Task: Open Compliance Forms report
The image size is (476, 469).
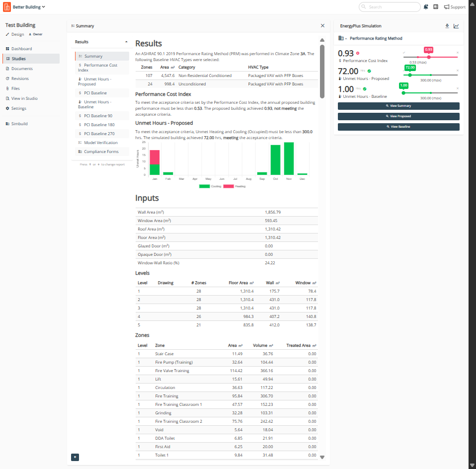Action: 102,152
